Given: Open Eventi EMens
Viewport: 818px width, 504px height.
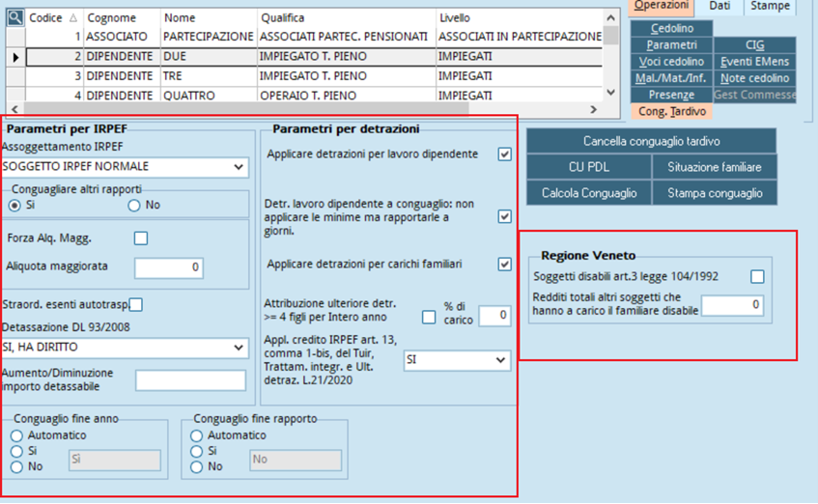Looking at the screenshot, I should (754, 62).
